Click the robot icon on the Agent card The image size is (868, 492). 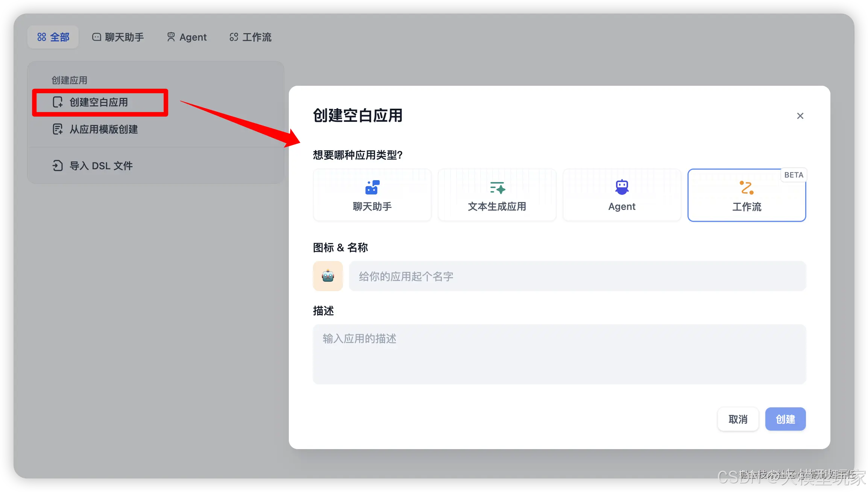pyautogui.click(x=621, y=186)
